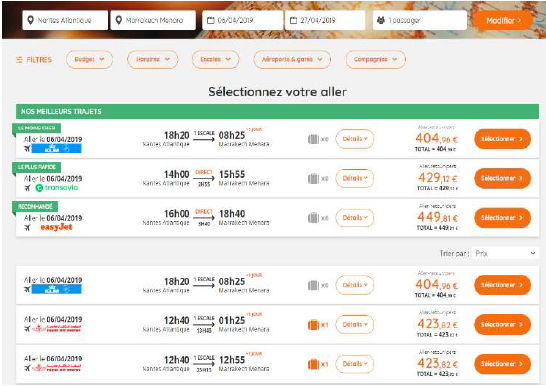
Task: Open the Horaires filter dropdown
Action: tap(153, 60)
